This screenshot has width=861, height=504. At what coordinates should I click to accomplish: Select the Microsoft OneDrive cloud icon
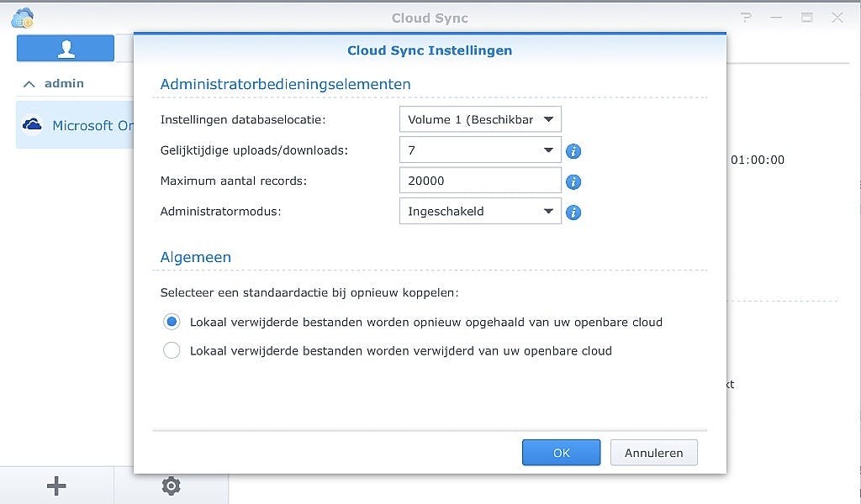32,123
